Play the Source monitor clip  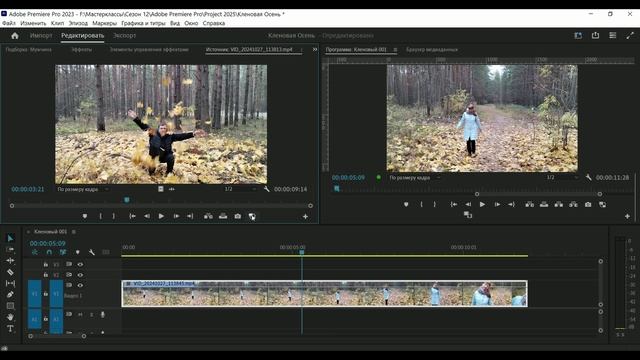[x=161, y=216]
